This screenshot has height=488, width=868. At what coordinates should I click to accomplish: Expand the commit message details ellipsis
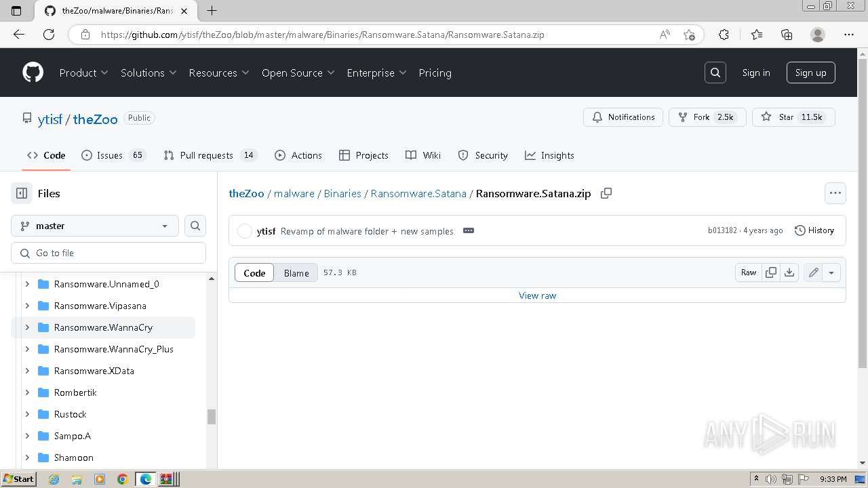[x=469, y=230]
